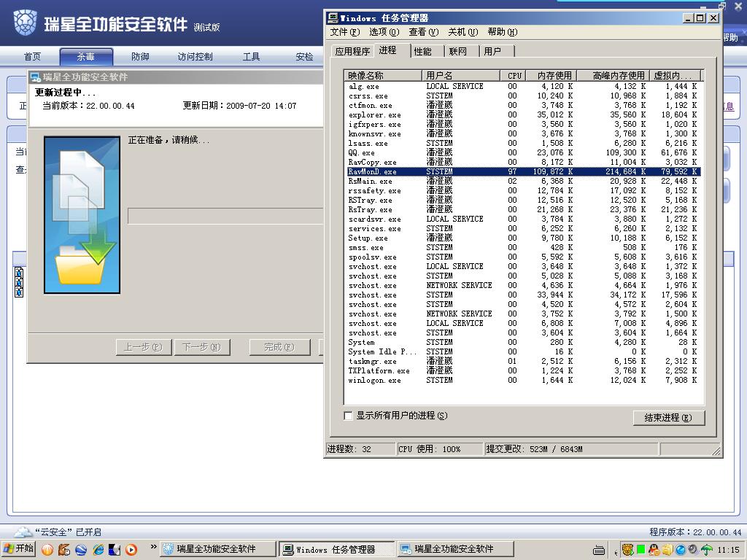Select the QQ.exe process row

(524, 153)
